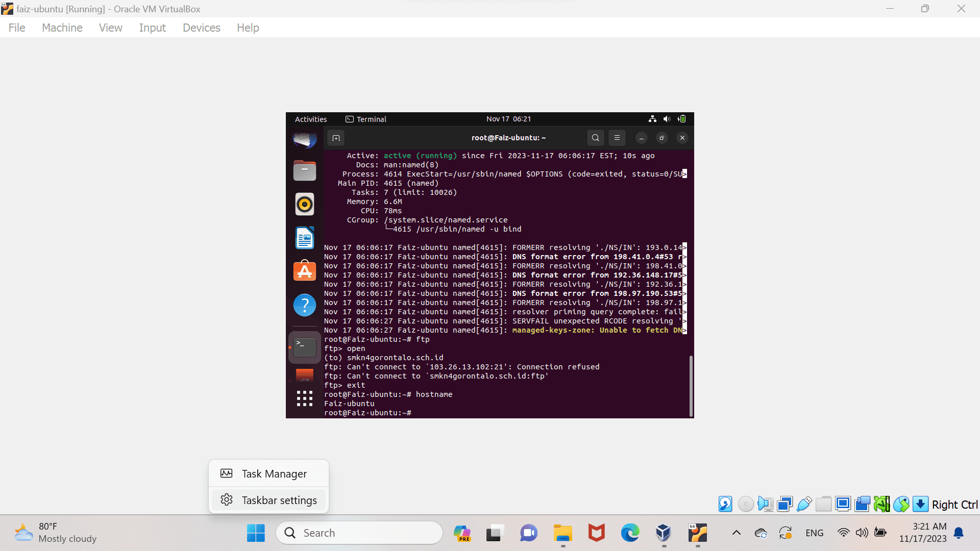Open McAfee from the taskbar
The image size is (980, 551).
pos(597,533)
